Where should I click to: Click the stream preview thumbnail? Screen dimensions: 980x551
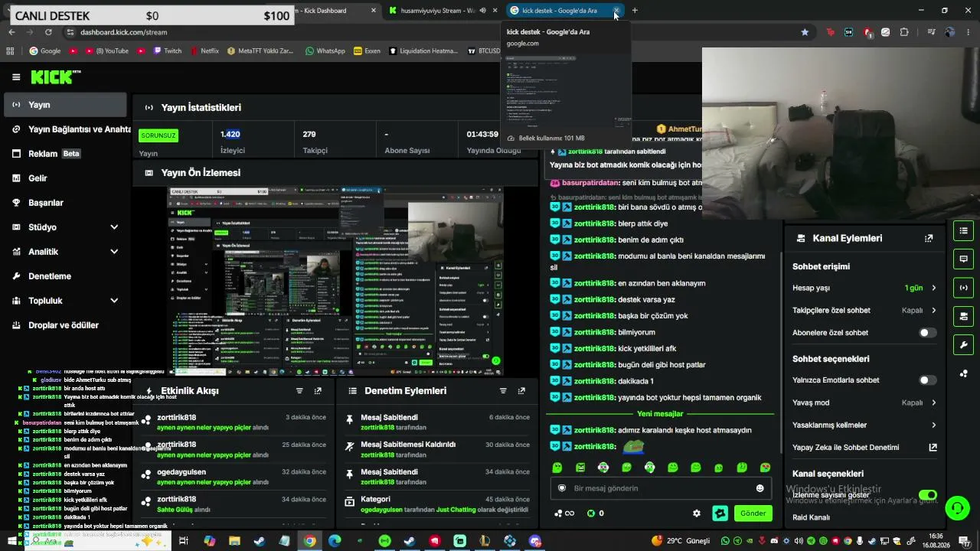coord(336,281)
